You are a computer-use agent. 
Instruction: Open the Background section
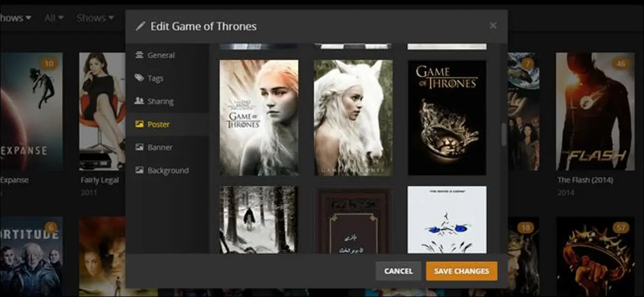(x=167, y=170)
